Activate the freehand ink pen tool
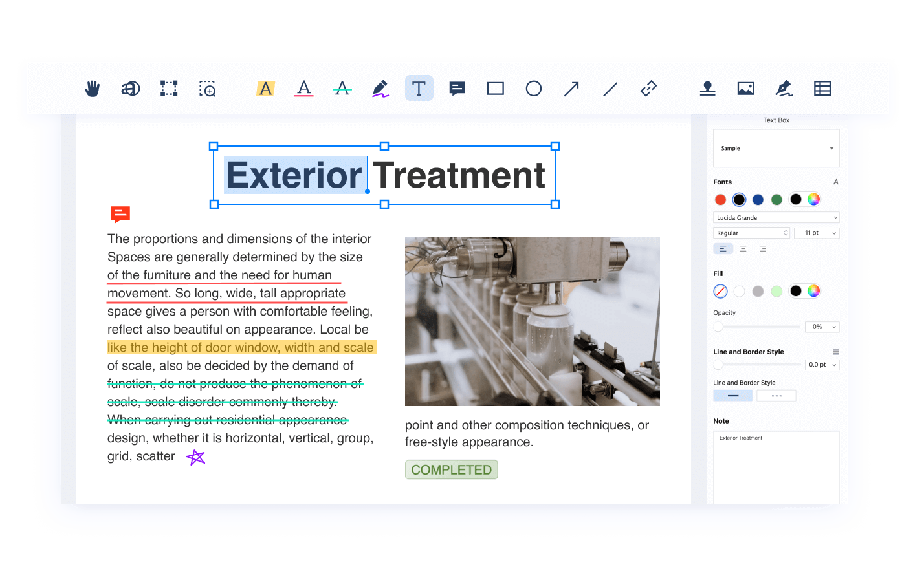This screenshot has width=924, height=569. (x=380, y=89)
